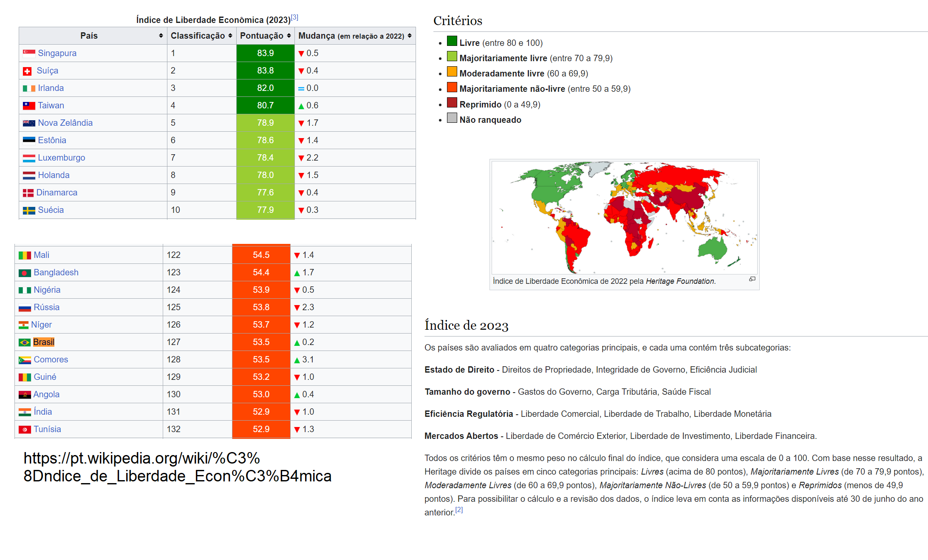Open the world map thumbnail
928x560 pixels.
pyautogui.click(x=624, y=217)
